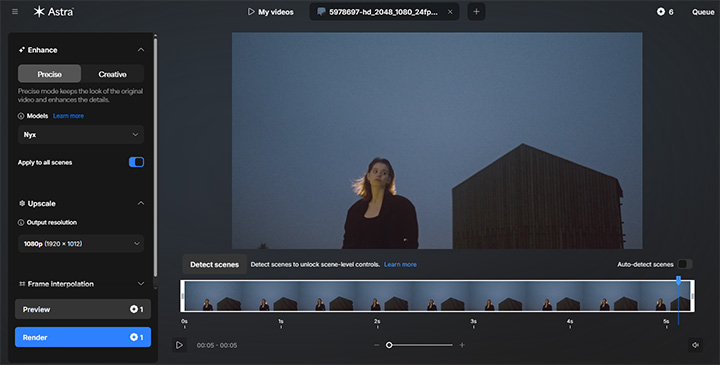Select the 5978697-hd_2048_1080 video tab
The width and height of the screenshot is (720, 365).
pyautogui.click(x=383, y=12)
